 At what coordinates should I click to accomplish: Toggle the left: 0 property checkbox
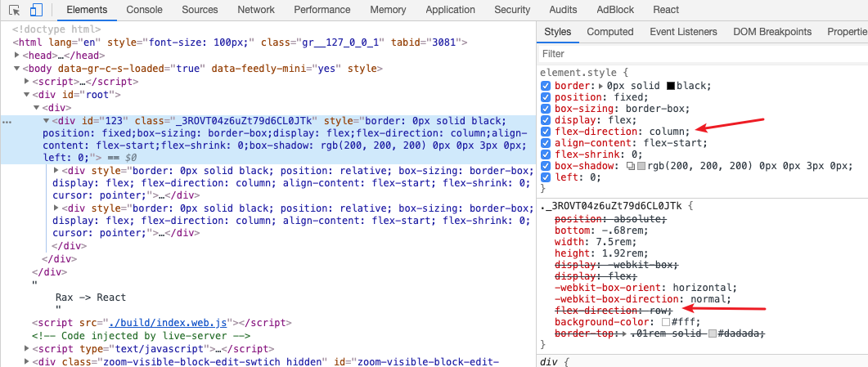click(546, 177)
